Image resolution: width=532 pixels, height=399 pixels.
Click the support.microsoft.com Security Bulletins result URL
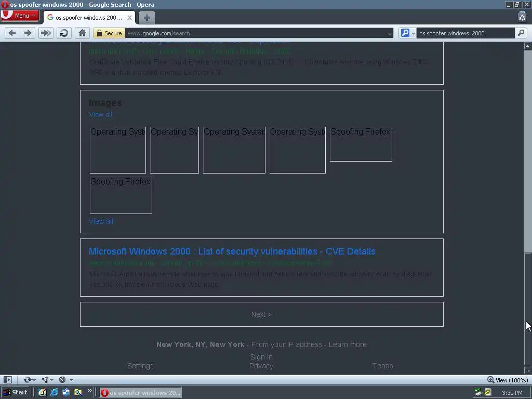tap(189, 51)
